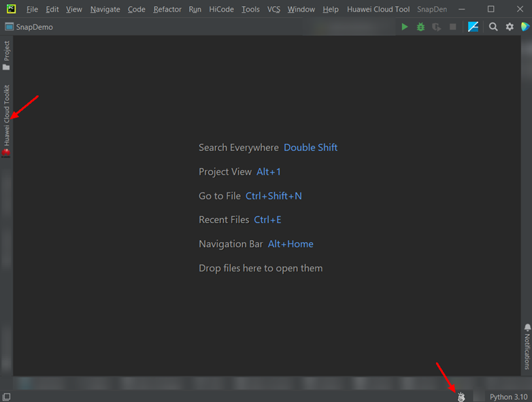Viewport: 532px width, 402px height.
Task: Select the Python 3.10 interpreter widget
Action: (508, 397)
